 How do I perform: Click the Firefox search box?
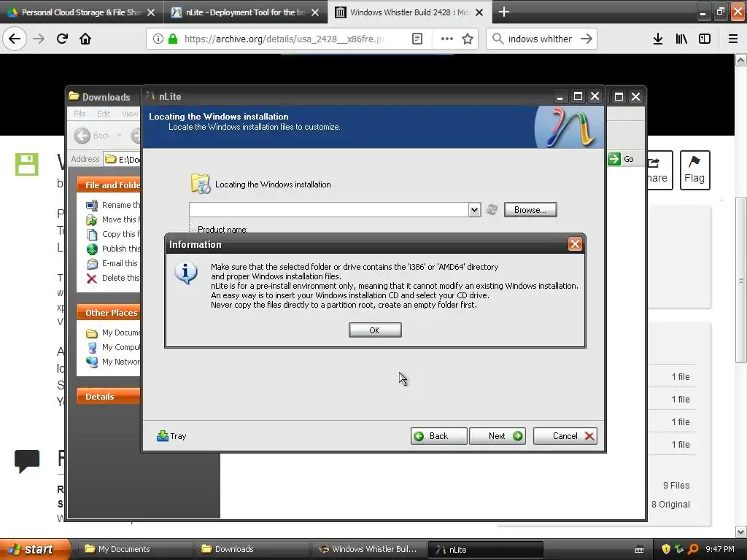pos(541,39)
